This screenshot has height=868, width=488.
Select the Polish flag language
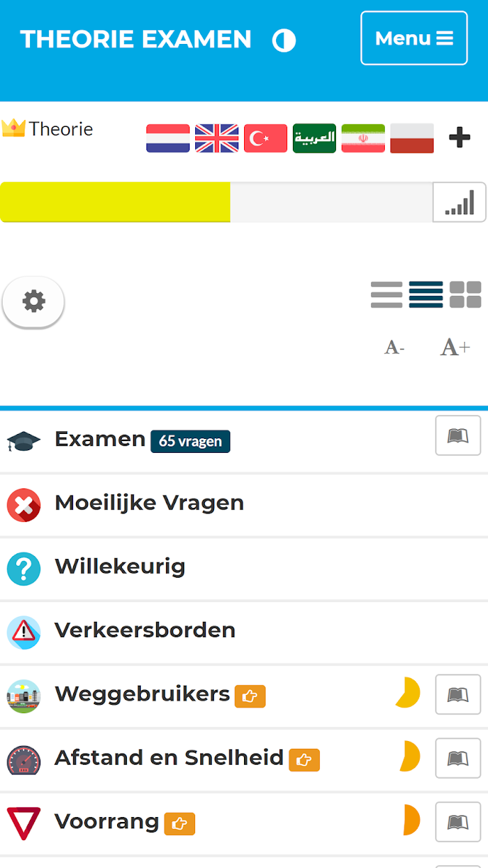pos(412,138)
